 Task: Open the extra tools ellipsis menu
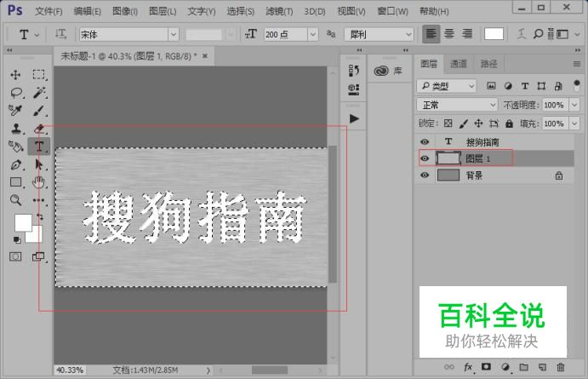point(38,200)
